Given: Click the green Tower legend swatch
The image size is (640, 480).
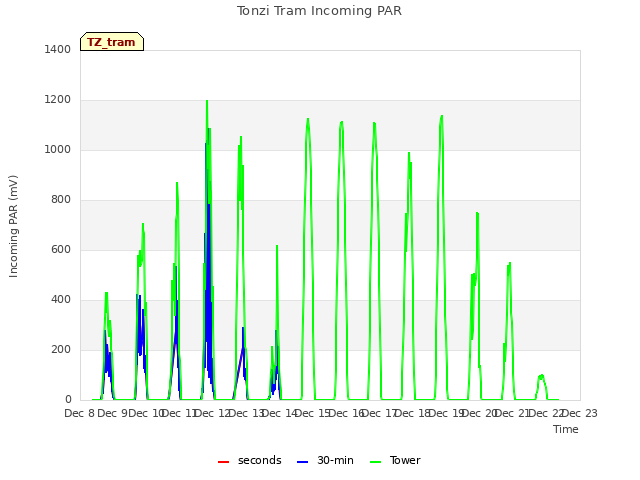Looking at the screenshot, I should [x=375, y=462].
